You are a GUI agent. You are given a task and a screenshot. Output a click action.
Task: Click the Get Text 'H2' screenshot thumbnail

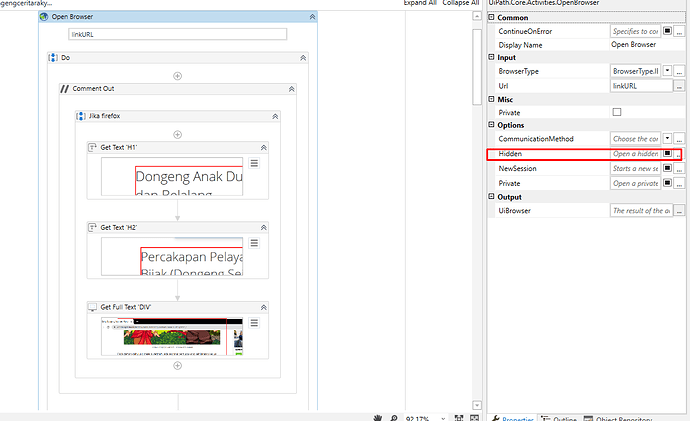coord(172,256)
